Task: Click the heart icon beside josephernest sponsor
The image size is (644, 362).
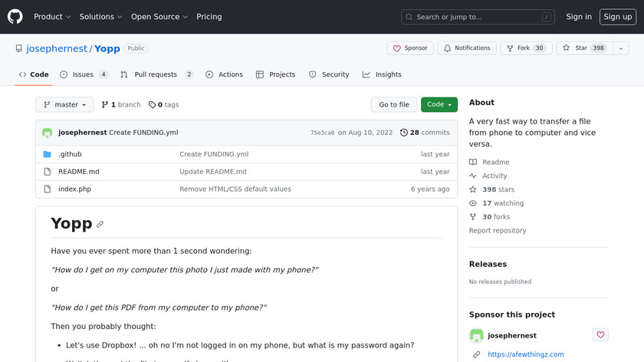Action: 600,335
